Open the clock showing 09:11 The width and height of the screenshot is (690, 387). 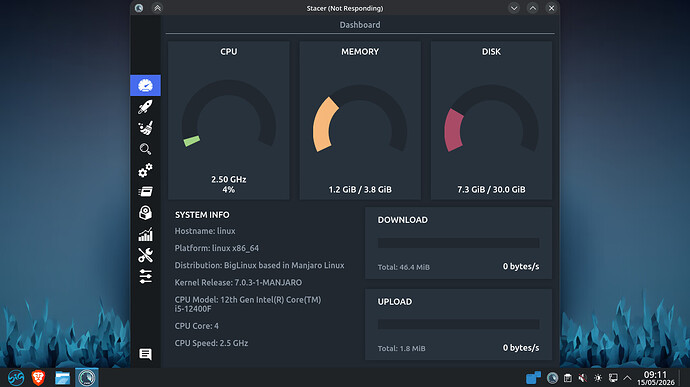[656, 378]
